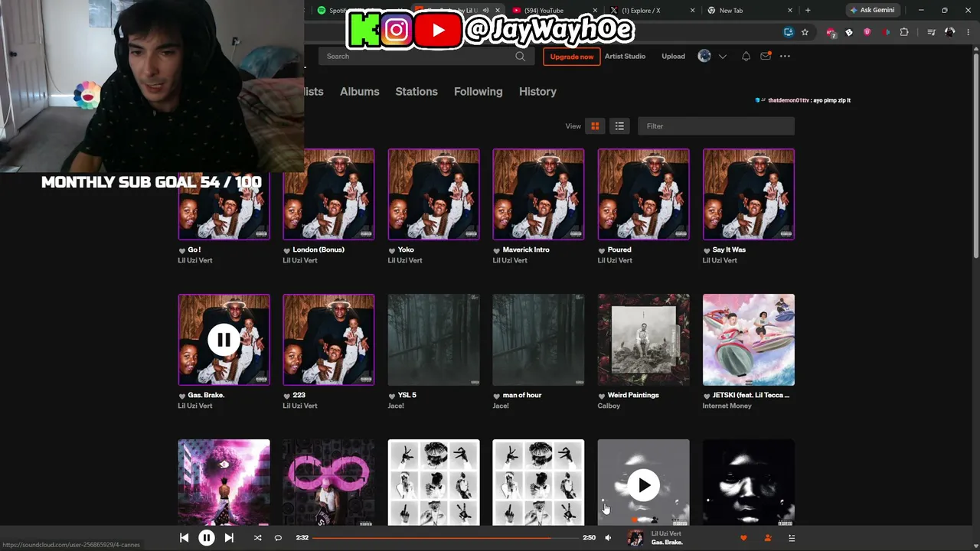Open the JETSKI track artwork
This screenshot has width=980, height=551.
[x=748, y=340]
